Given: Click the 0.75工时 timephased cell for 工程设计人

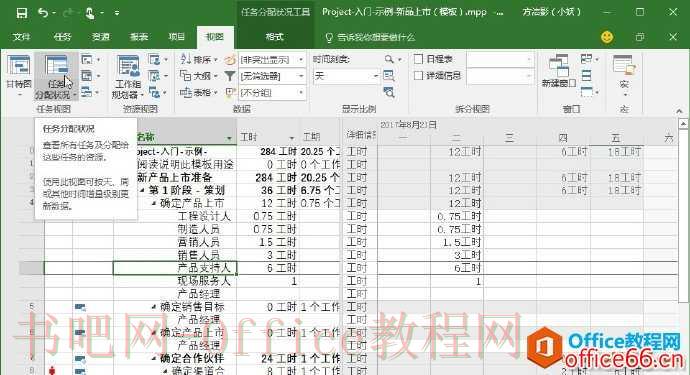Looking at the screenshot, I should (458, 216).
